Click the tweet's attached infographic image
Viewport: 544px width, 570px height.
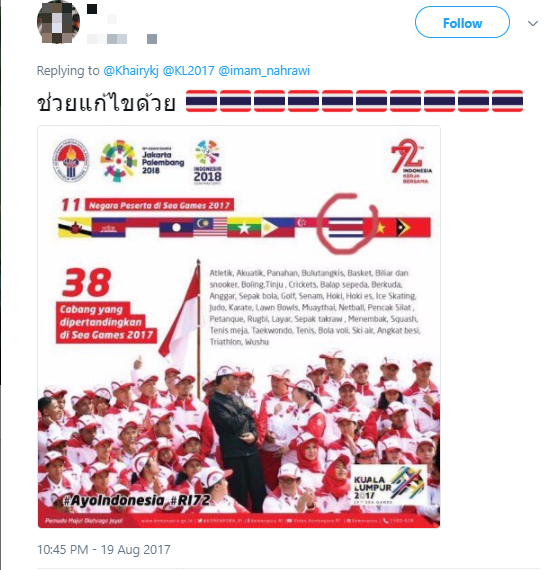point(239,326)
